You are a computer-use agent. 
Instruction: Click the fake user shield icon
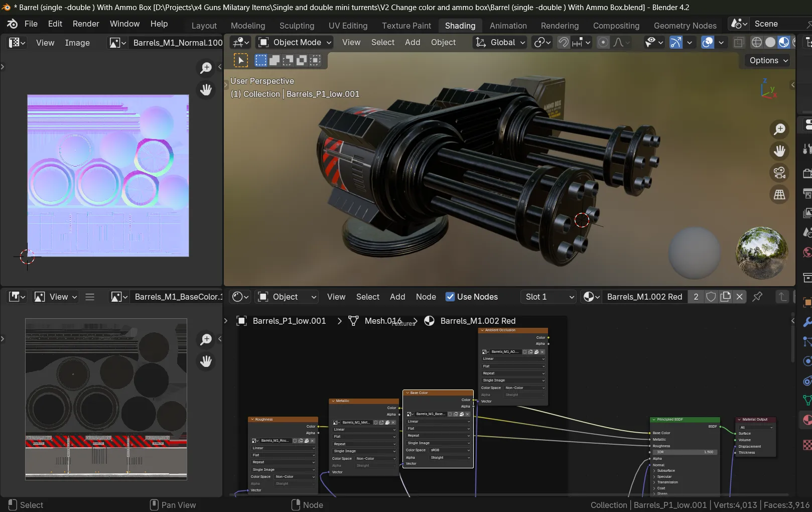tap(711, 297)
